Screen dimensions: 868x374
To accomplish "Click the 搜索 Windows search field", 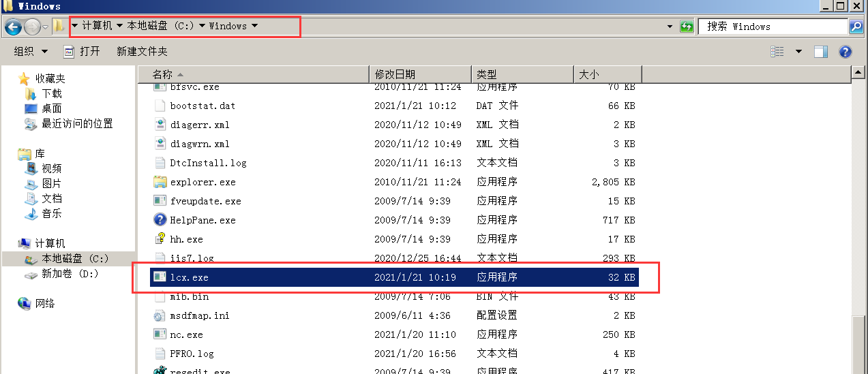I will [773, 27].
